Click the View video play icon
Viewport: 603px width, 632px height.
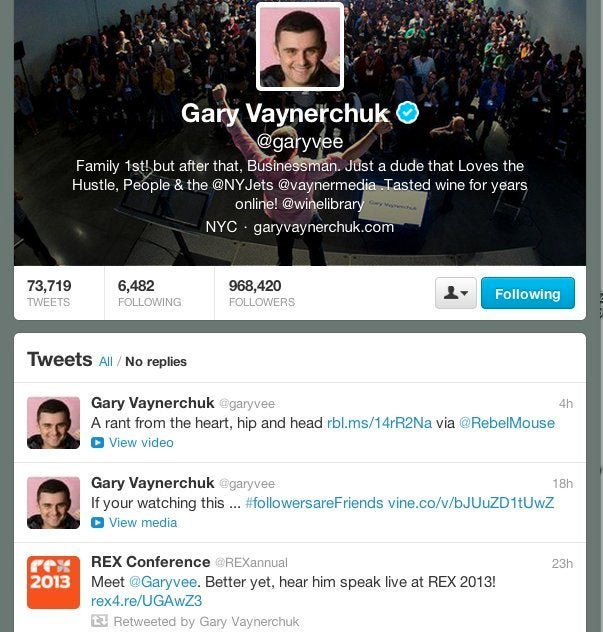click(97, 443)
